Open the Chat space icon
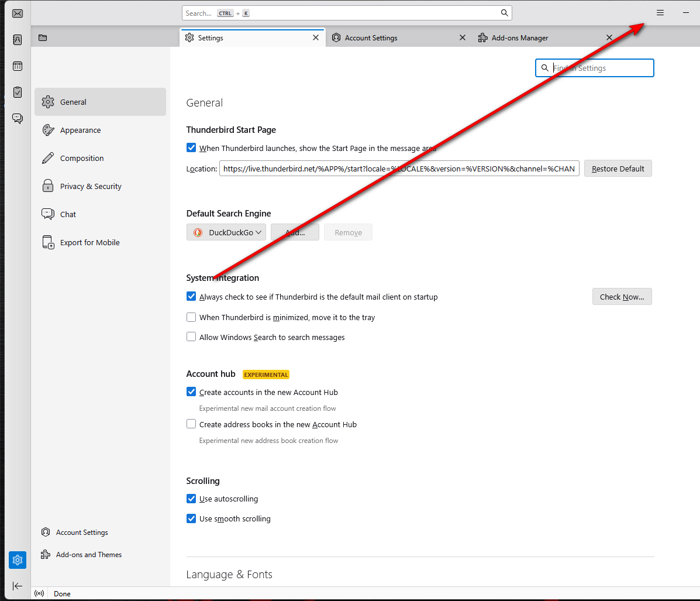The image size is (700, 601). [x=18, y=118]
